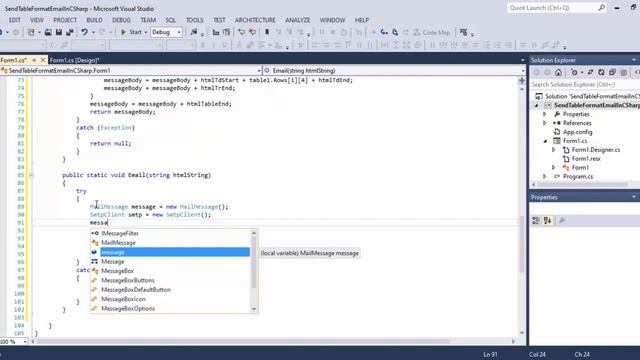Click the Refresh icon in Solution Explorer

point(601,72)
